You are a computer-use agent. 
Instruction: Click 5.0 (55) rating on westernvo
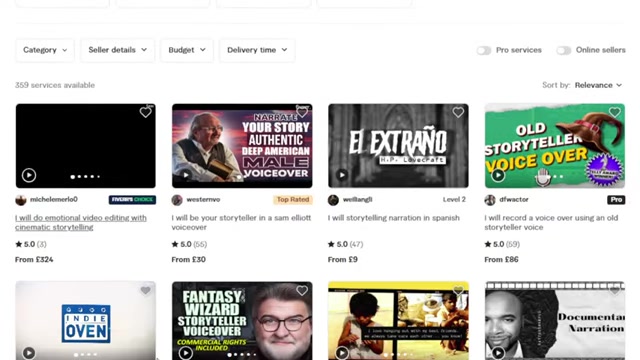pyautogui.click(x=189, y=244)
